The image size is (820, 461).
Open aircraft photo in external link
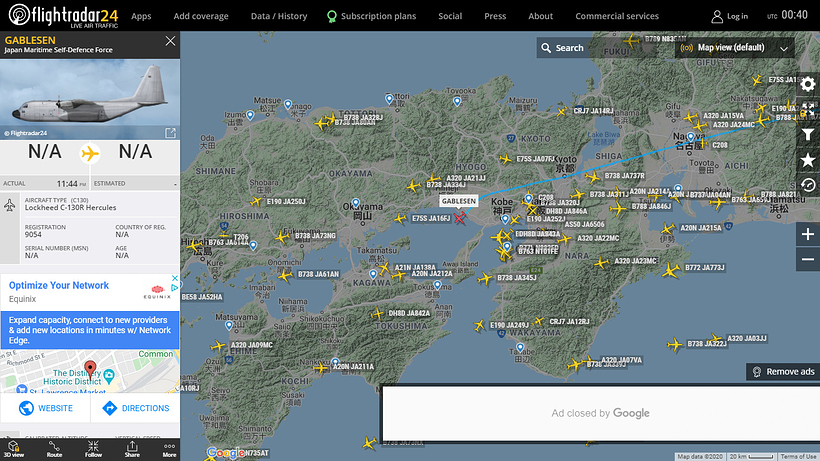170,133
